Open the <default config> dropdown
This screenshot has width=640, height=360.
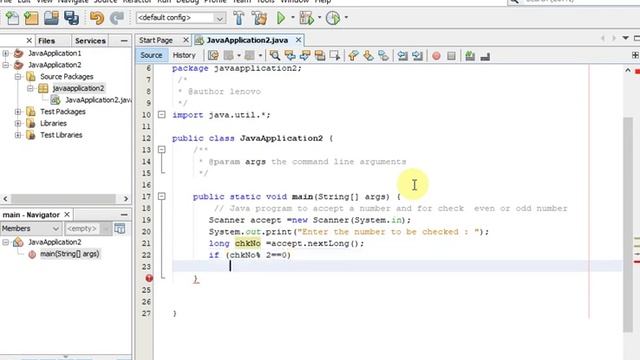click(x=180, y=18)
